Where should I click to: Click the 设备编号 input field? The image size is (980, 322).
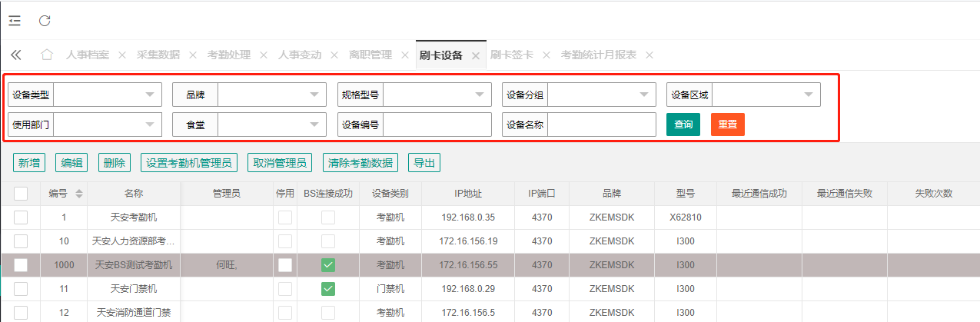click(437, 124)
